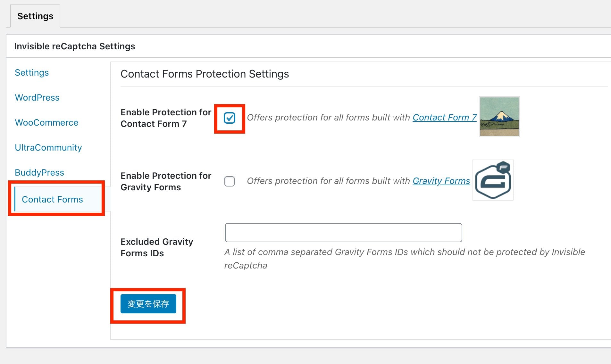Click the Excluded Gravity Forms IDs label

click(157, 247)
